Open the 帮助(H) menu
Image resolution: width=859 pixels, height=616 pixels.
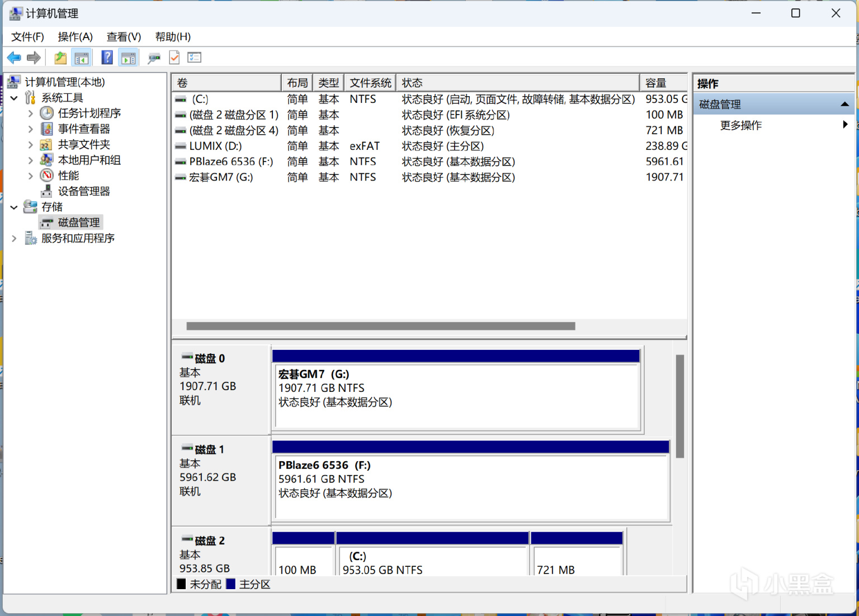[x=173, y=37]
